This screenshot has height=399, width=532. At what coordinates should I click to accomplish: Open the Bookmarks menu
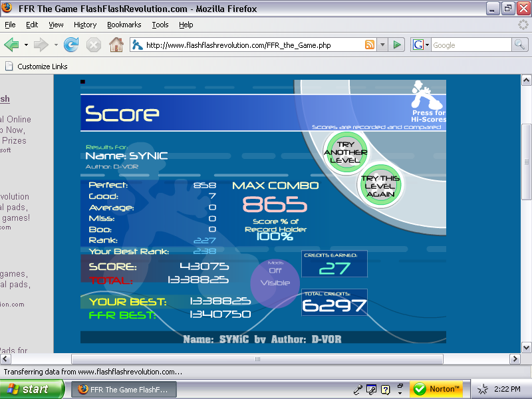124,25
